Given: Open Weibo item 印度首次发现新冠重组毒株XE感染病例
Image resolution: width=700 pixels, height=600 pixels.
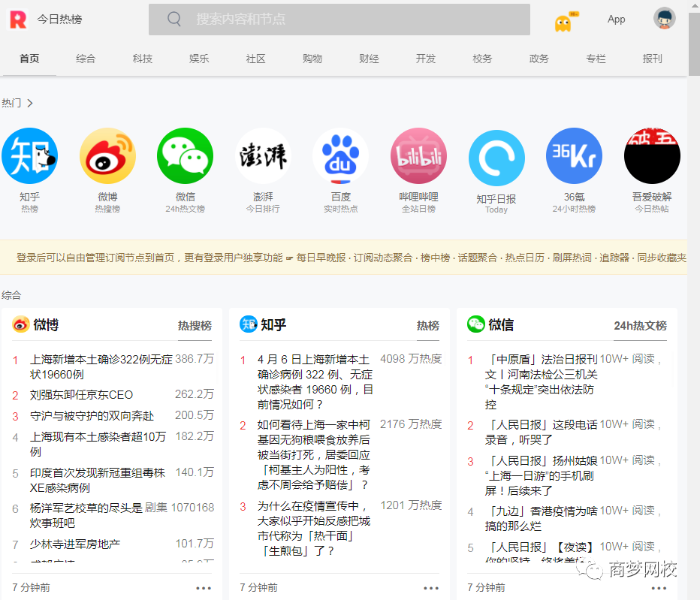Looking at the screenshot, I should [x=98, y=480].
